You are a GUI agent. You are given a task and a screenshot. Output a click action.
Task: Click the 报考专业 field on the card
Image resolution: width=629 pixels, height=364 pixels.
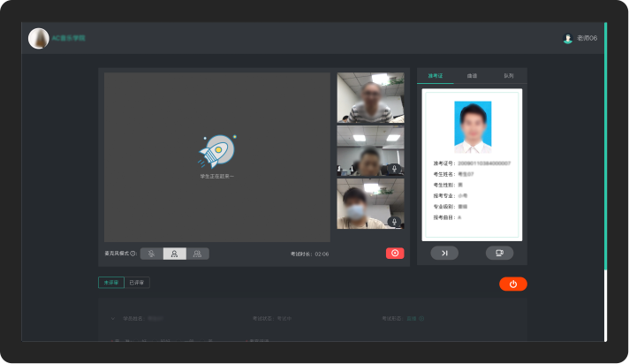[x=450, y=196]
